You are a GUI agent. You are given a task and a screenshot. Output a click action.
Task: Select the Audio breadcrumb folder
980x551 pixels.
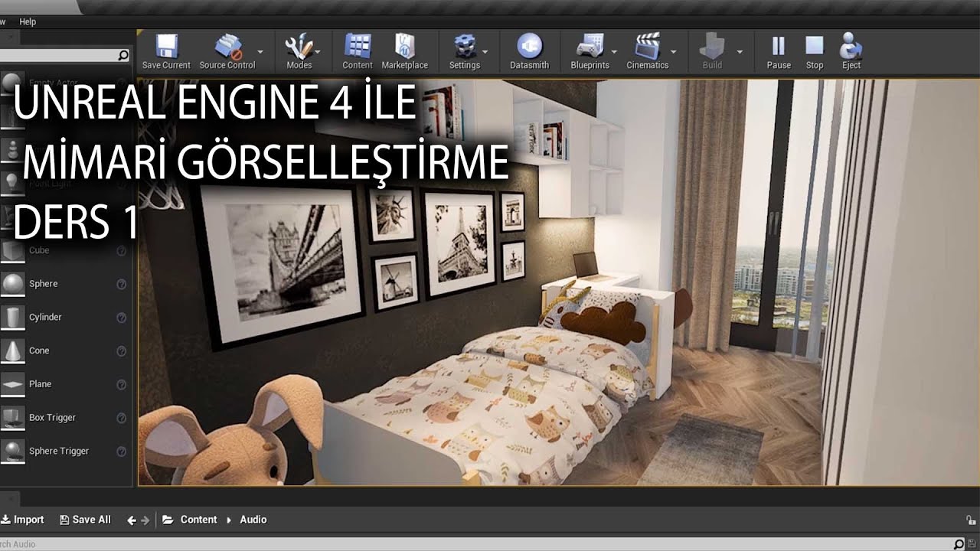pyautogui.click(x=253, y=520)
